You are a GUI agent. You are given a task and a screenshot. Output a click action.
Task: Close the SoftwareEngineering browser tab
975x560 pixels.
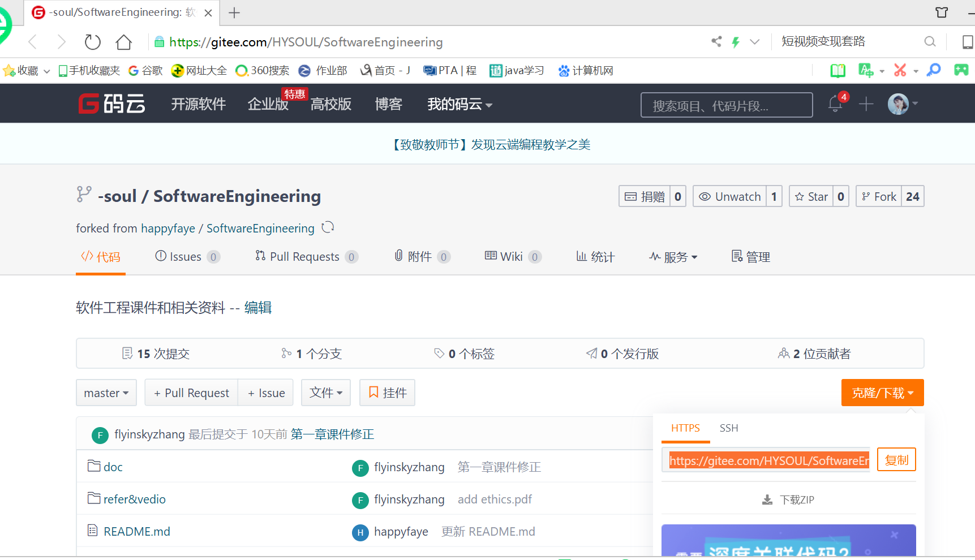click(x=208, y=13)
